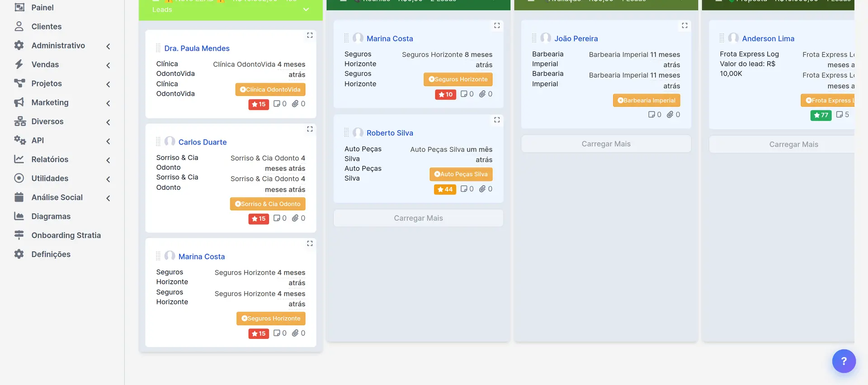Open João Pereira lead
This screenshot has height=385, width=868.
(x=576, y=38)
